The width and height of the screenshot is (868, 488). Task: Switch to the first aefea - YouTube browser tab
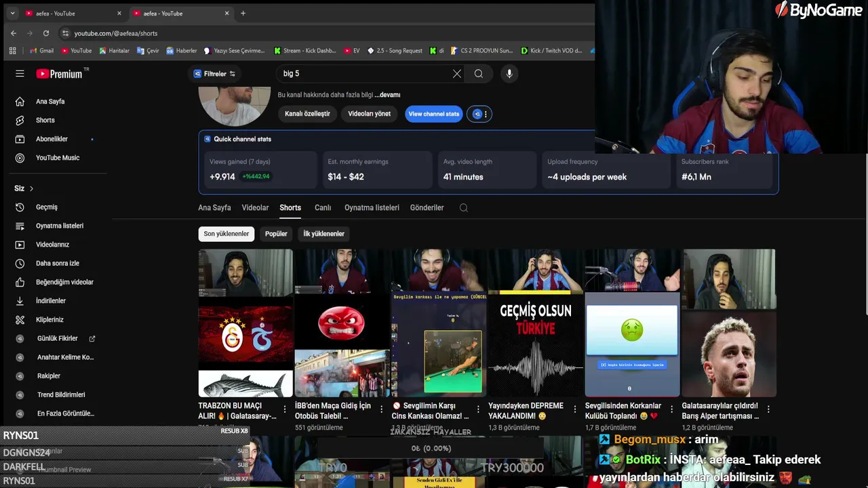pyautogui.click(x=73, y=14)
